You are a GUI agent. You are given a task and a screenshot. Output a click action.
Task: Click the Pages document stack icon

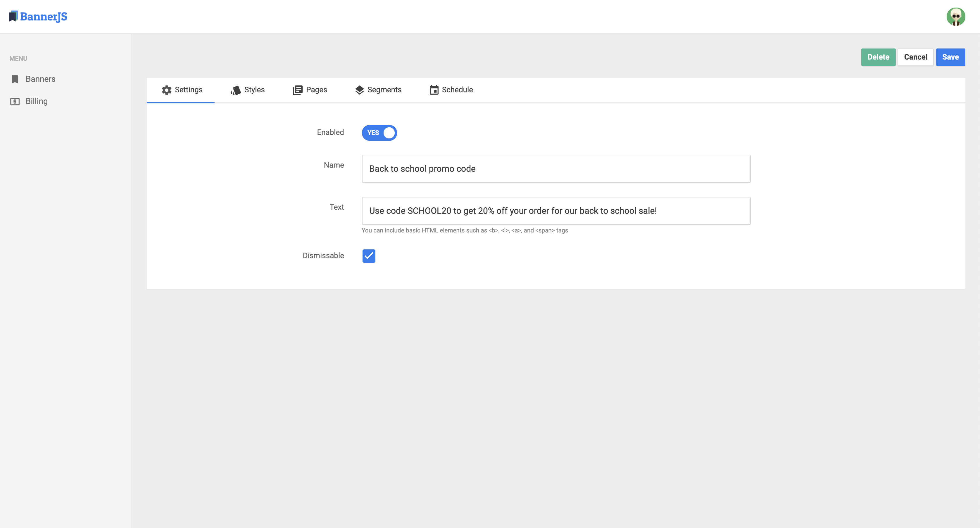[298, 90]
